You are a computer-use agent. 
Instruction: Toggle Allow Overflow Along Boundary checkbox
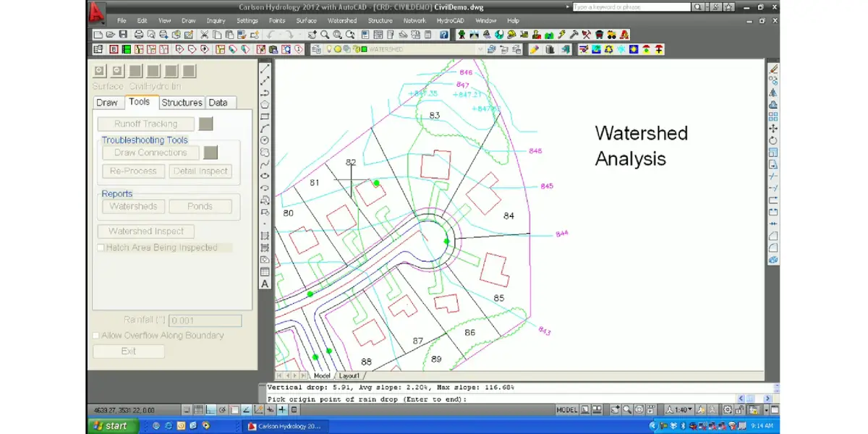pyautogui.click(x=96, y=336)
